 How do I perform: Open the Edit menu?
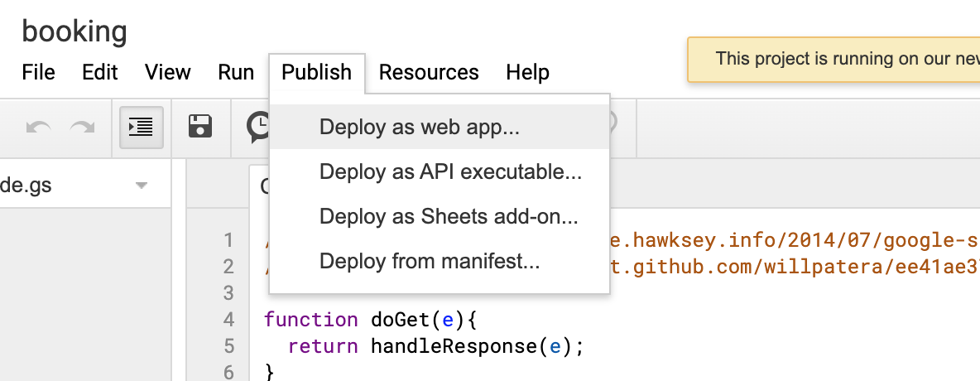pyautogui.click(x=100, y=72)
